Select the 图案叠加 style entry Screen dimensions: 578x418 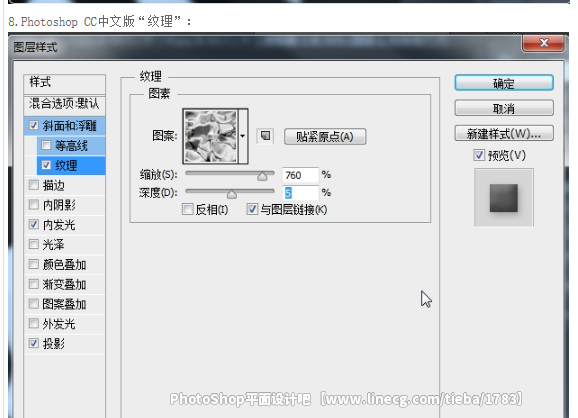(65, 304)
